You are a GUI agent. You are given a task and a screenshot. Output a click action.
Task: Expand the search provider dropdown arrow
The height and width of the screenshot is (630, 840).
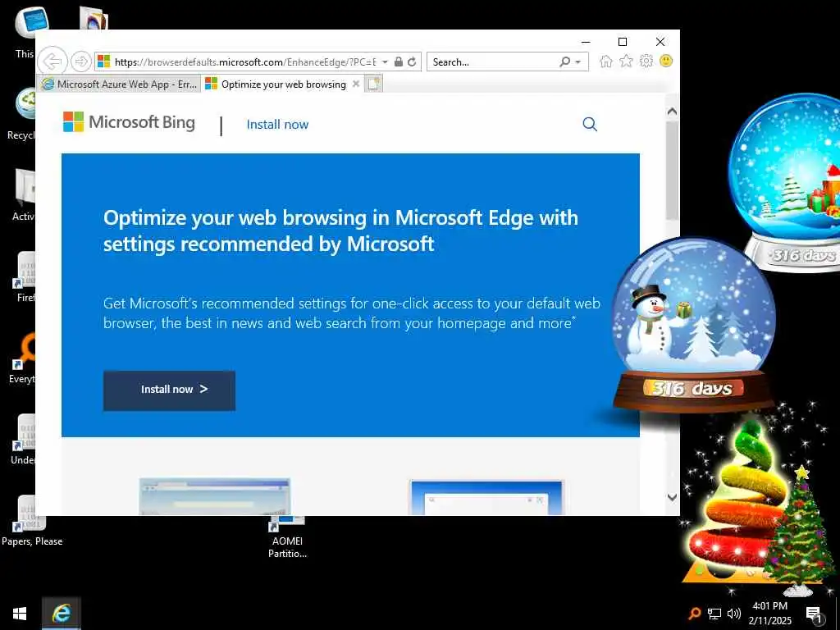(x=578, y=62)
